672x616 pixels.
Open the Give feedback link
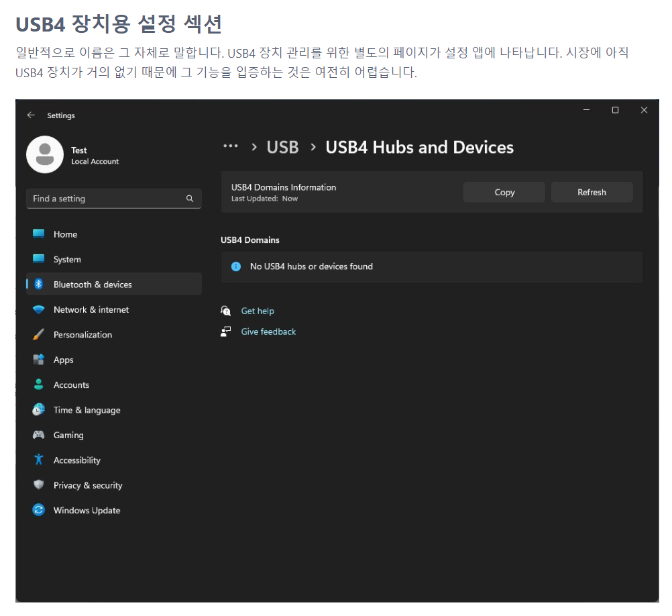pos(268,331)
